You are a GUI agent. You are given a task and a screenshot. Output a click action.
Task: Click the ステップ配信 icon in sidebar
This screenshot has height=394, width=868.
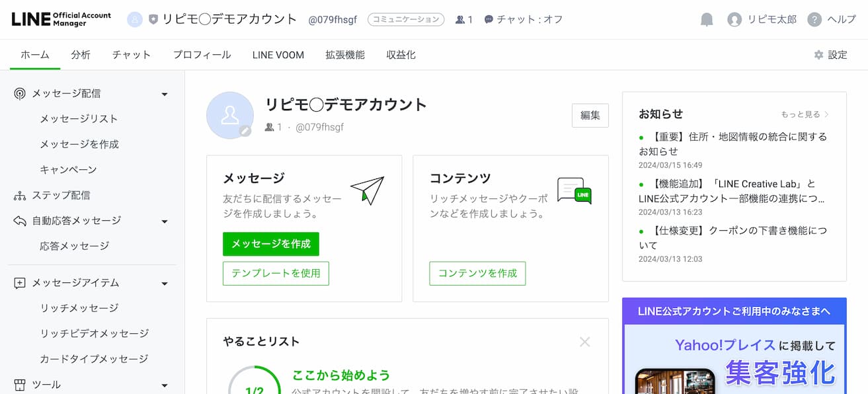(20, 196)
